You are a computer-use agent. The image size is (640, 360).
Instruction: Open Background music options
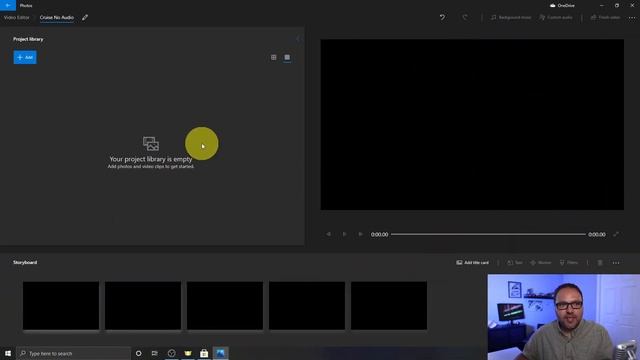(x=511, y=18)
